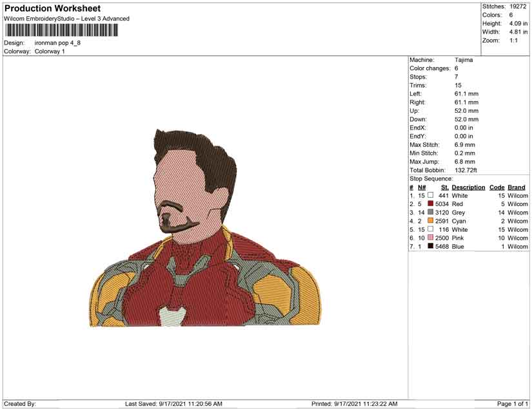Click the max jump value '6.8 mm'
Image resolution: width=532 pixels, height=409 pixels.
click(x=464, y=162)
